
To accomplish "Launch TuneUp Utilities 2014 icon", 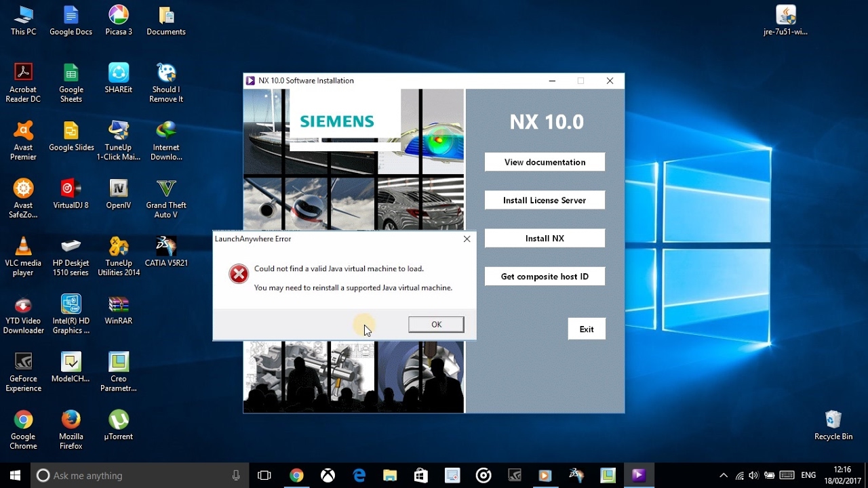I will pos(119,256).
